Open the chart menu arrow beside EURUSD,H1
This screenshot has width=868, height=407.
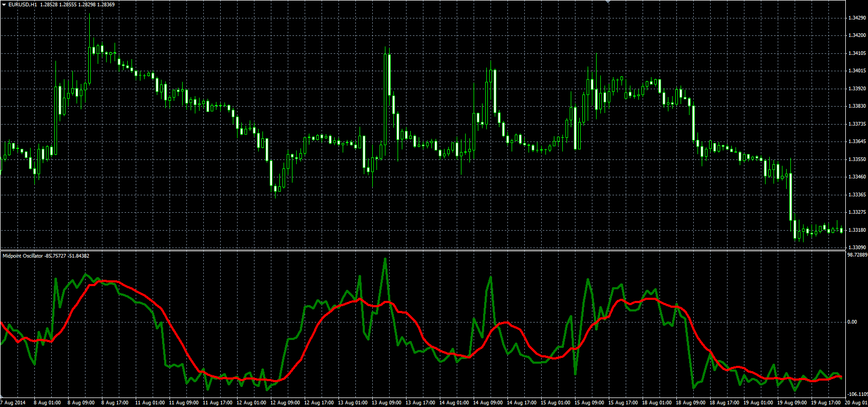pos(4,5)
